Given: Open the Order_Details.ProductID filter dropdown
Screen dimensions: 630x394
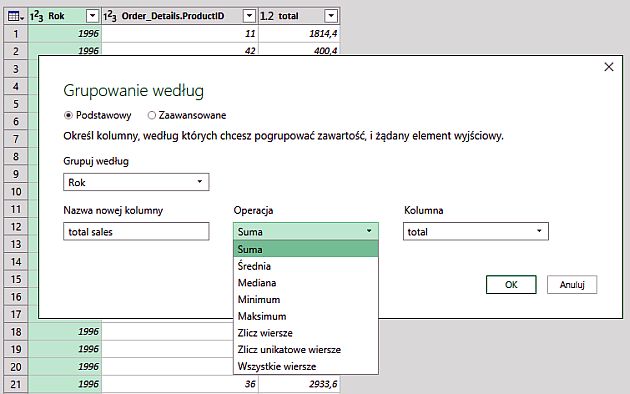Looking at the screenshot, I should 249,16.
